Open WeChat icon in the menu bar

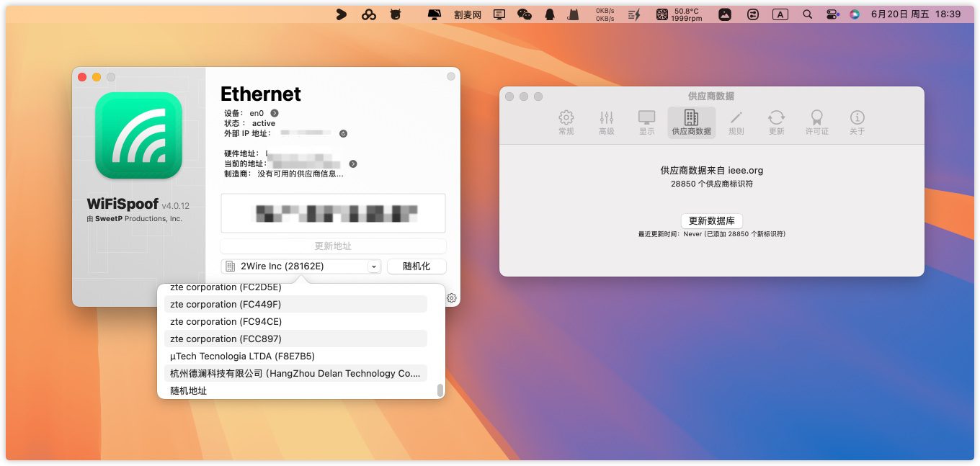[x=525, y=14]
